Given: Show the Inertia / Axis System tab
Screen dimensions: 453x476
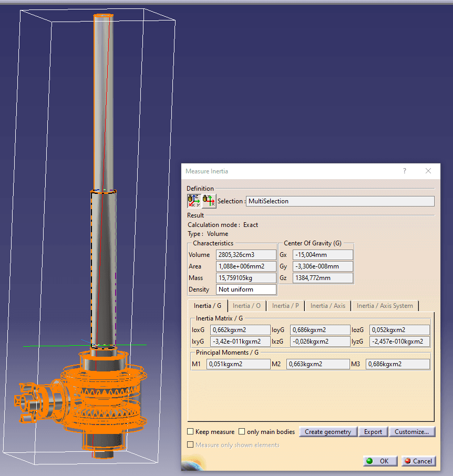Looking at the screenshot, I should tap(385, 306).
